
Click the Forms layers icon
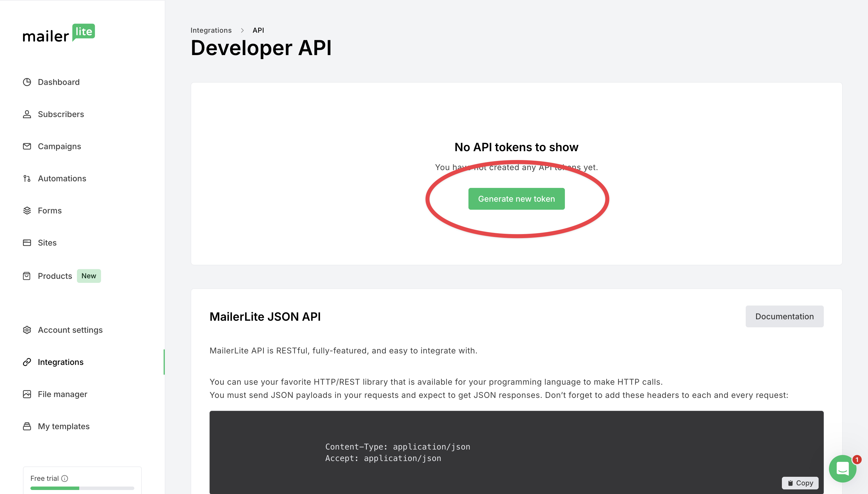27,211
